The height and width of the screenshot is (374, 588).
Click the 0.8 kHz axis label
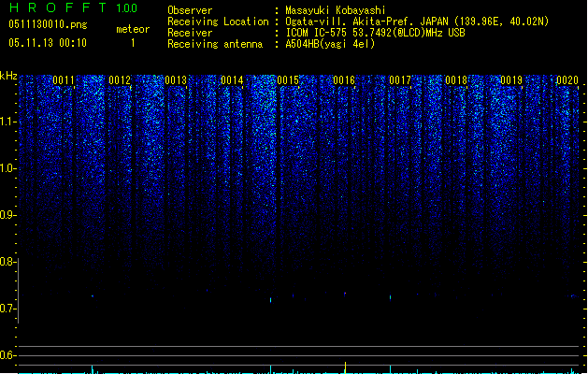[x=7, y=262]
